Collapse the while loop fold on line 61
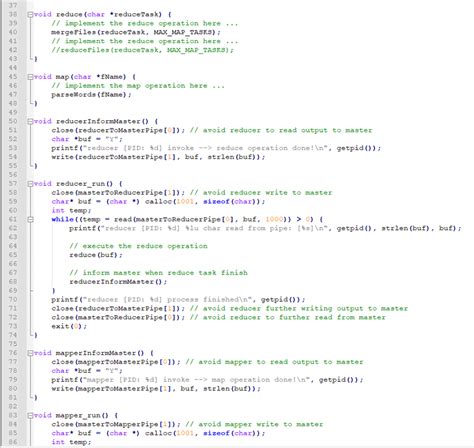Viewport: 474px width, 448px height. 30,219
